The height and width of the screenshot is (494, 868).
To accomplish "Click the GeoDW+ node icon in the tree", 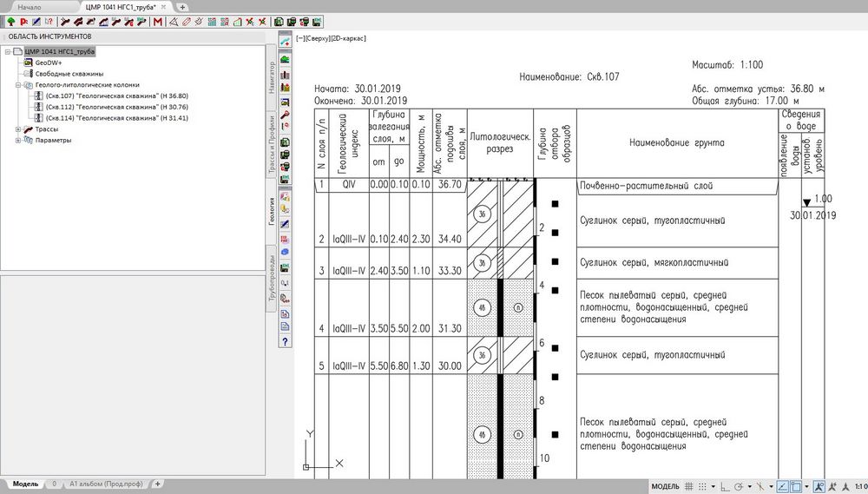I will (29, 63).
